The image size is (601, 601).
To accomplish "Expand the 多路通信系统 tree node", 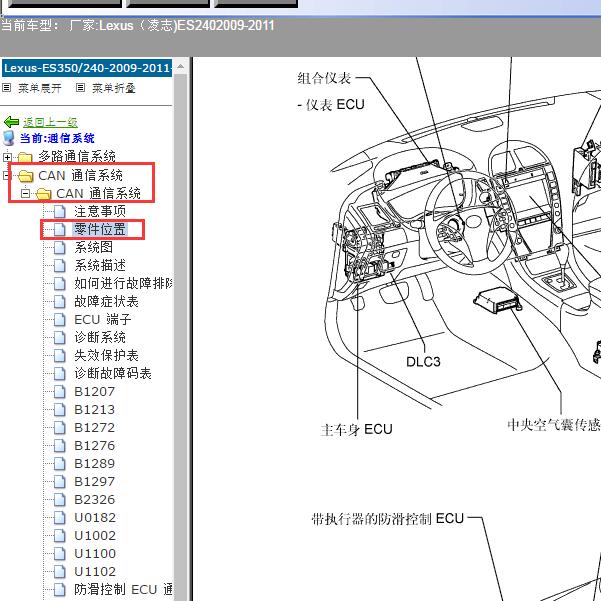I will [x=7, y=157].
